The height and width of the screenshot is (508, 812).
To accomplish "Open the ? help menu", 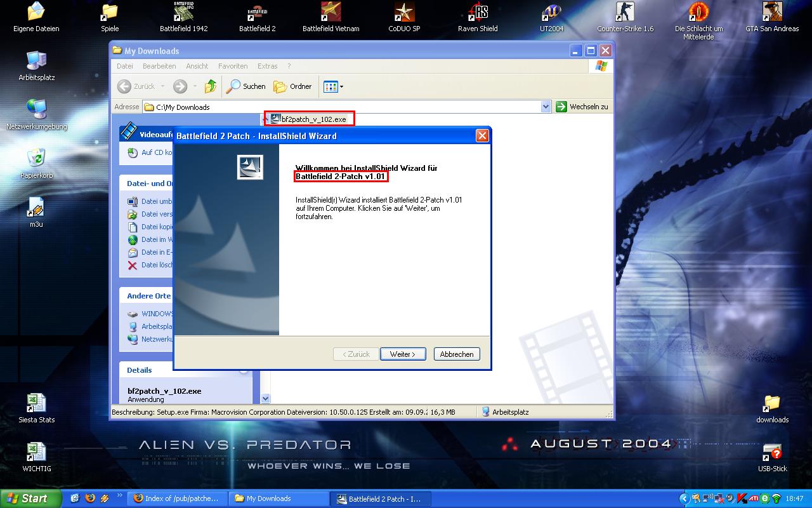I will [289, 66].
